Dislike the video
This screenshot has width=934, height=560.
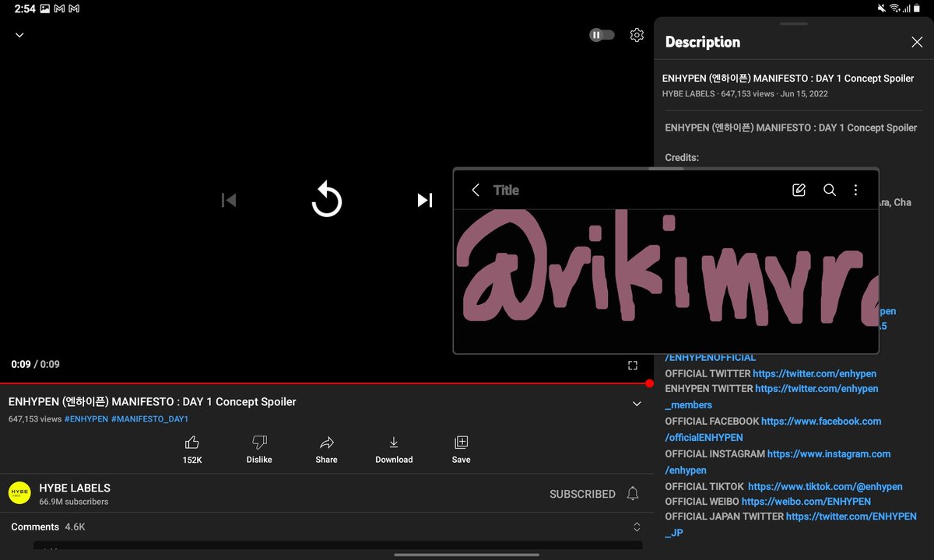259,443
